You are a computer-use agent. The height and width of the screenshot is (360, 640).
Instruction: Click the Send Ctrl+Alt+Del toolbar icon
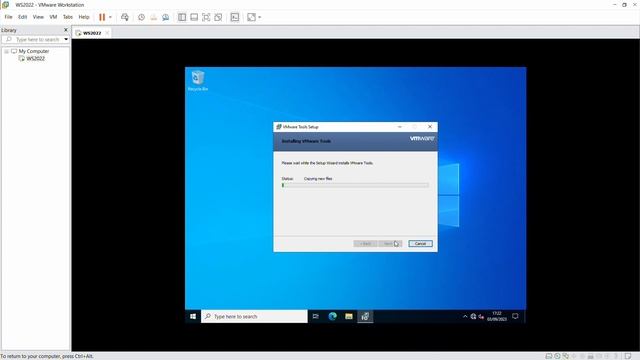coord(125,17)
